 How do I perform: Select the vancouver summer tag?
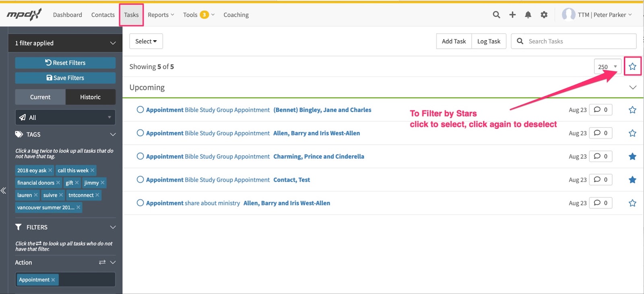[45, 208]
